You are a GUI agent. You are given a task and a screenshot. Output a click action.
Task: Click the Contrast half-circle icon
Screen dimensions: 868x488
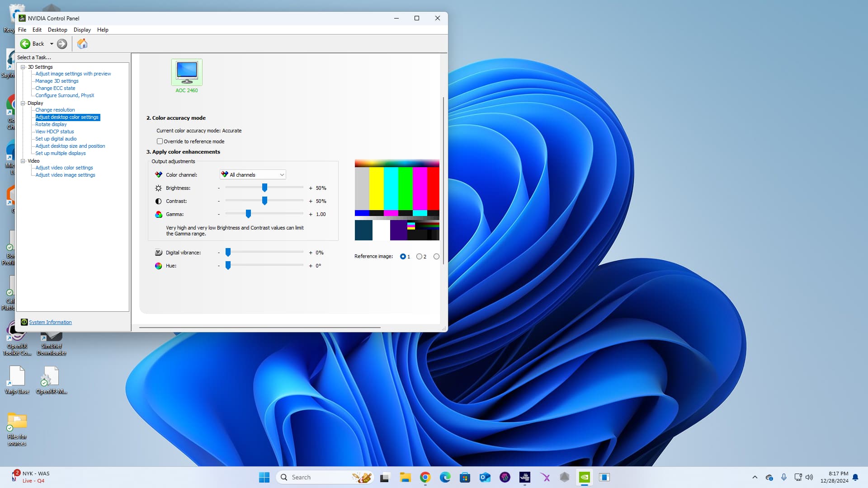click(158, 201)
